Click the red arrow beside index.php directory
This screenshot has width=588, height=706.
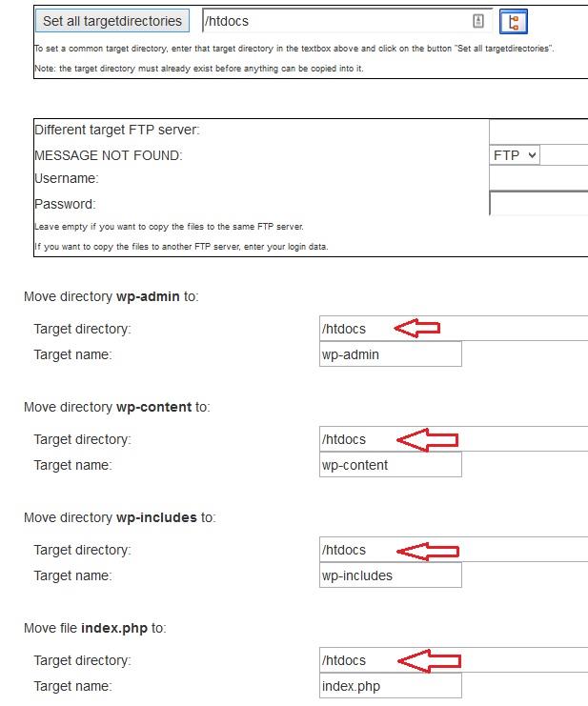(428, 661)
